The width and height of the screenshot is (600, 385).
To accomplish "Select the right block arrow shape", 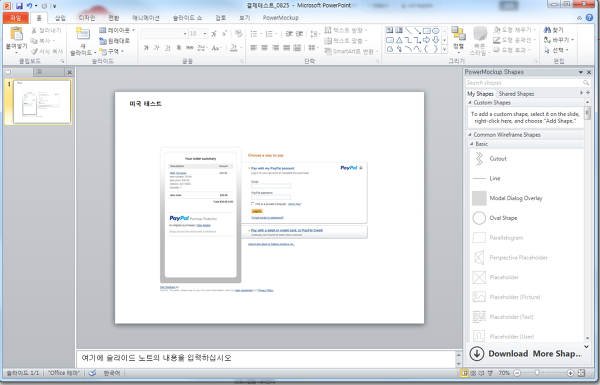I will pos(427,40).
